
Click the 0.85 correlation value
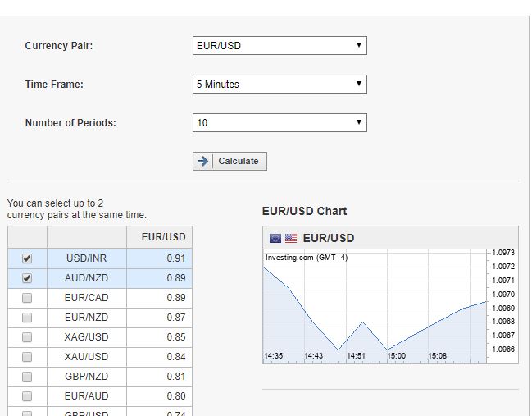[176, 337]
